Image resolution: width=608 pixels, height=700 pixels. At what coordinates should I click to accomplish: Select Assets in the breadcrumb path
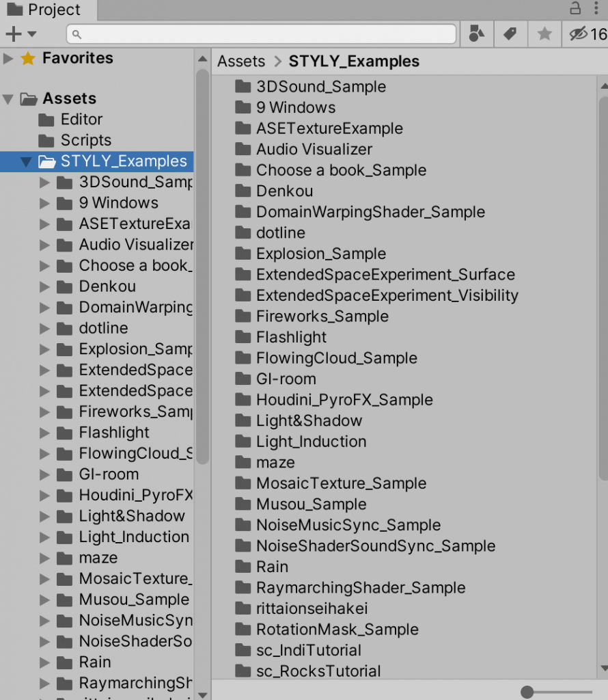[240, 61]
